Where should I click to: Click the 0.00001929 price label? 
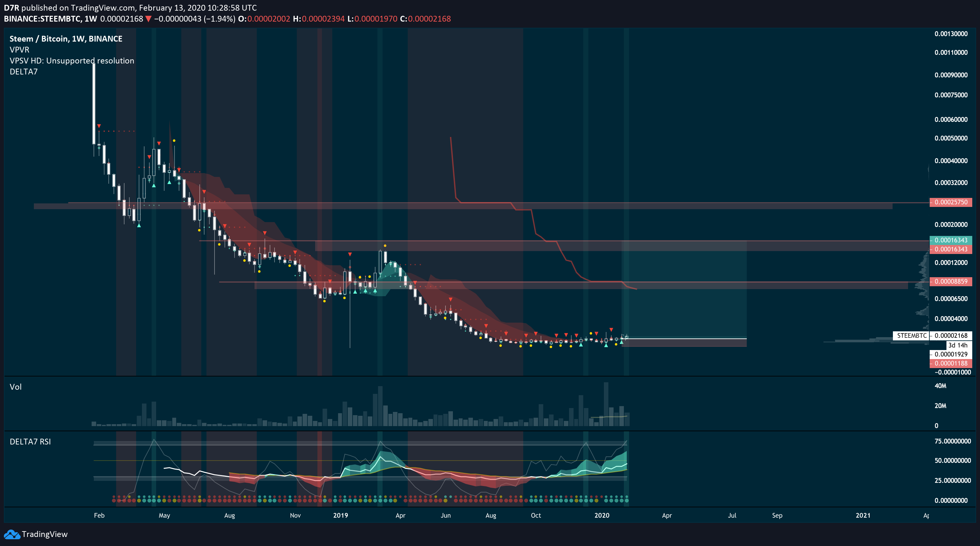tap(951, 354)
